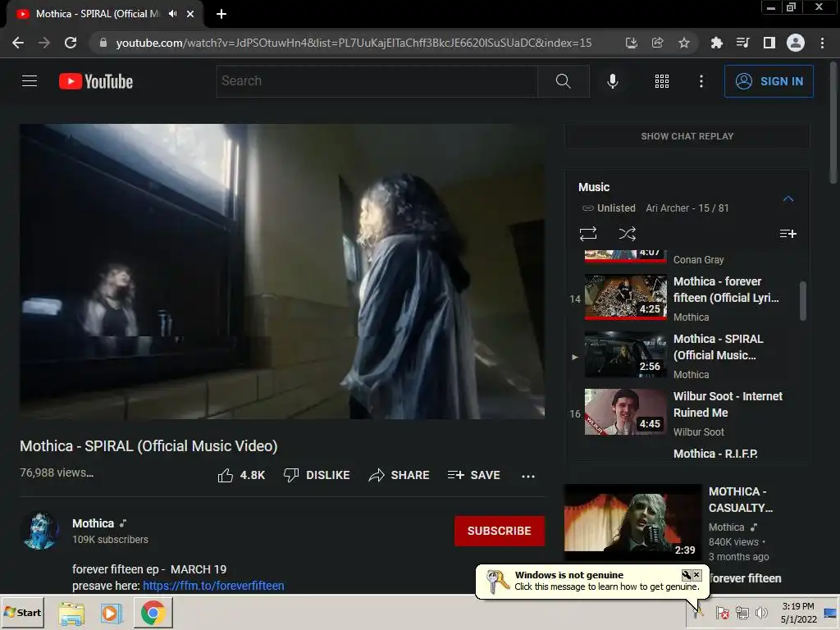
Task: Collapse the Music playlist panel
Action: tap(787, 199)
